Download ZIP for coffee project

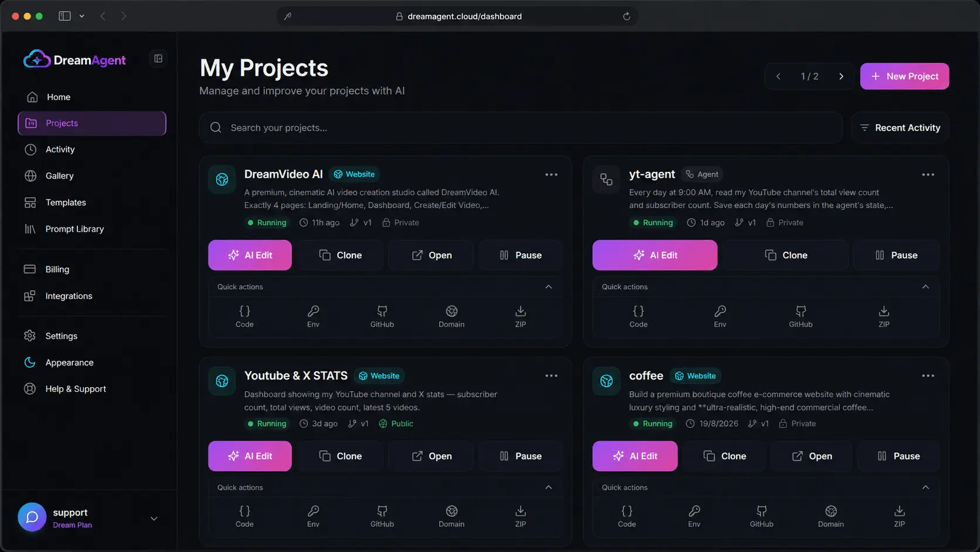pyautogui.click(x=899, y=517)
